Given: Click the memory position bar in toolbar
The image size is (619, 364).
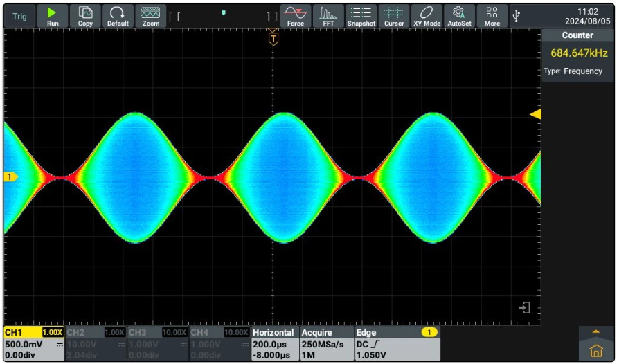Looking at the screenshot, I should [223, 16].
